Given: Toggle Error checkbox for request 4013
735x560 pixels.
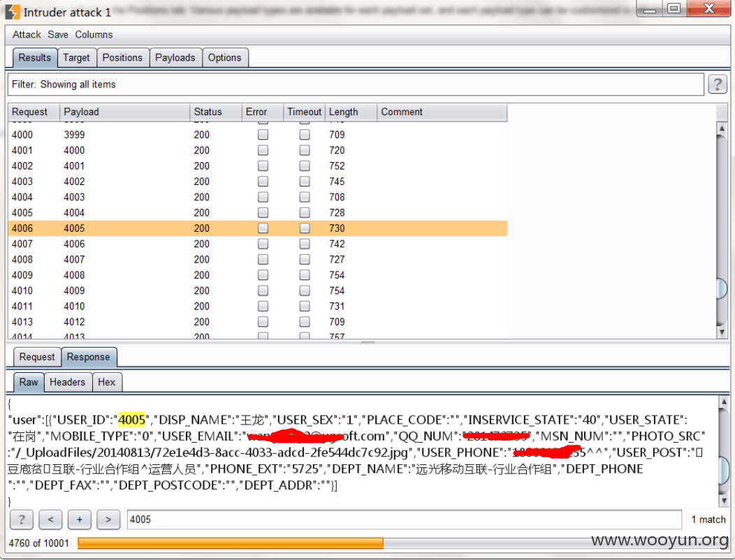Looking at the screenshot, I should click(263, 322).
